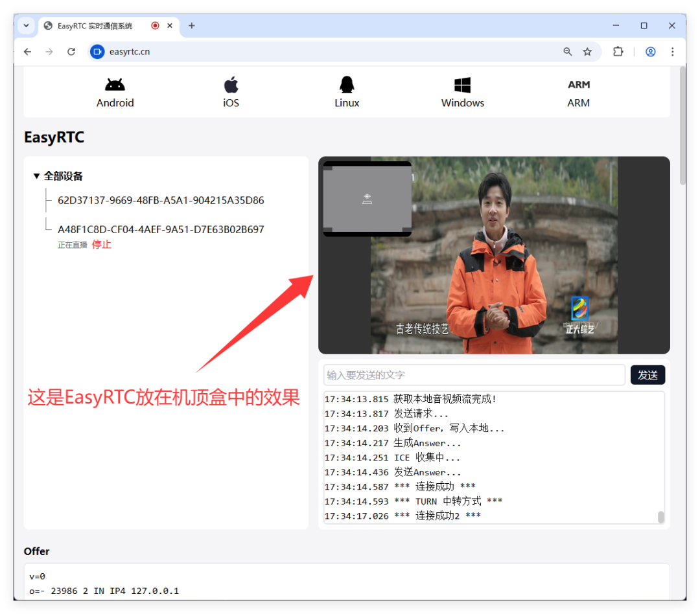The image size is (700, 614).
Task: Click log line 17:34:14.436 发送Answer...
Action: click(x=392, y=472)
